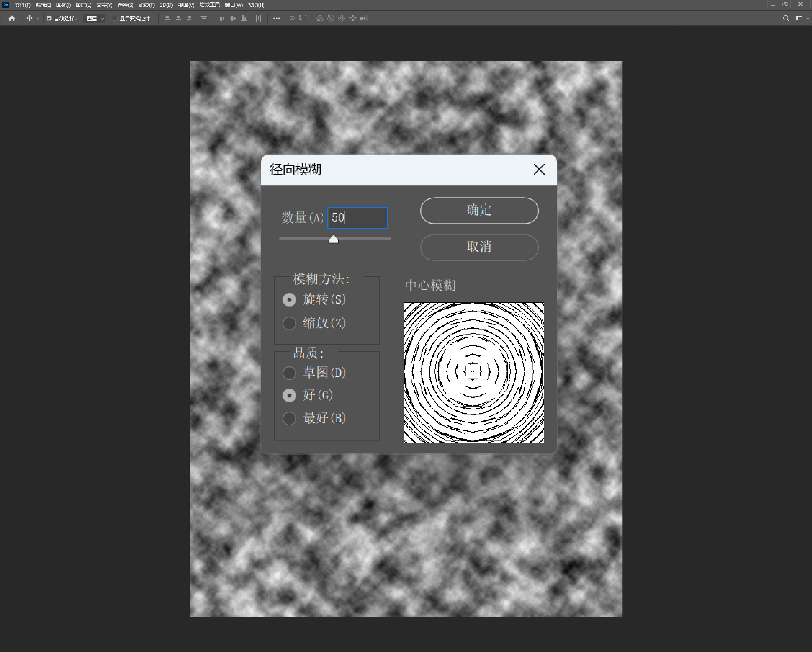The height and width of the screenshot is (652, 812).
Task: Align bottom edges icon
Action: point(244,18)
